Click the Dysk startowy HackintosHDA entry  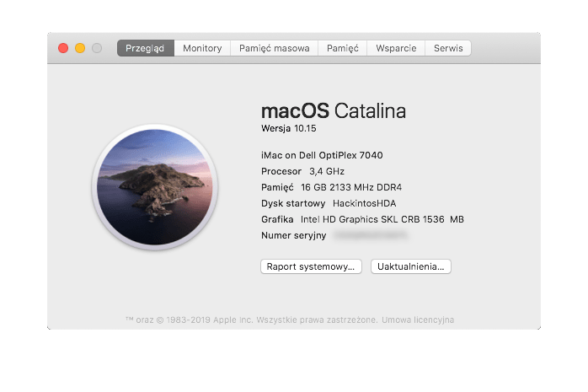point(329,203)
